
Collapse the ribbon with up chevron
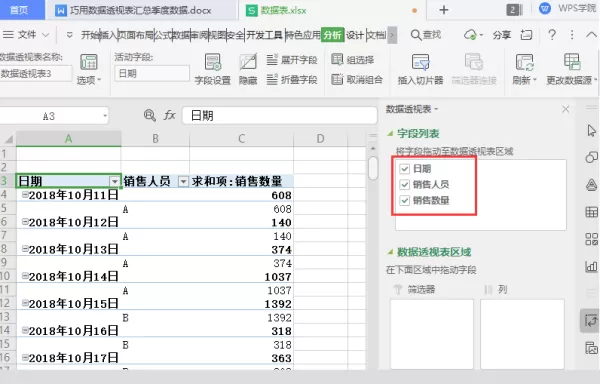pyautogui.click(x=592, y=34)
